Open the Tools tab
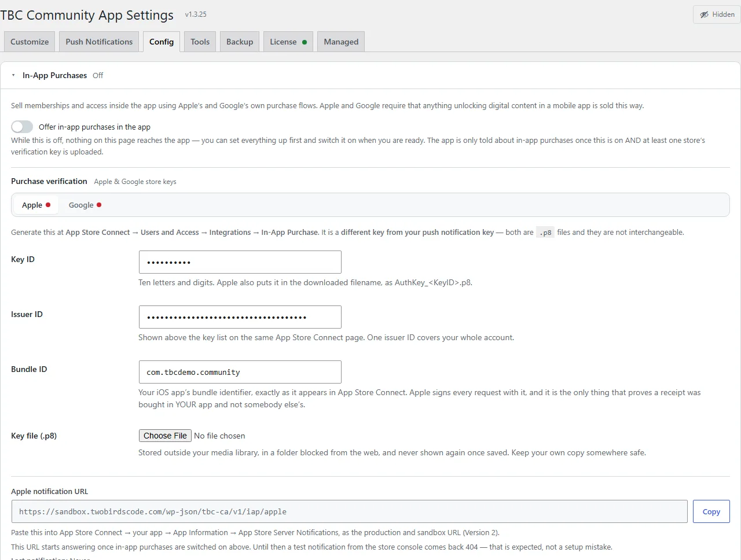The height and width of the screenshot is (560, 741). point(200,42)
